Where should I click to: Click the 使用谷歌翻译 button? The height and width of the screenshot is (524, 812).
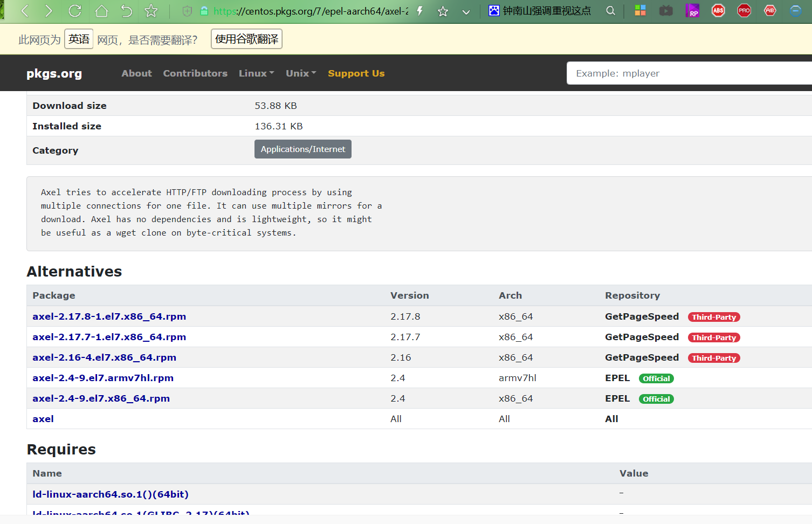(x=246, y=39)
